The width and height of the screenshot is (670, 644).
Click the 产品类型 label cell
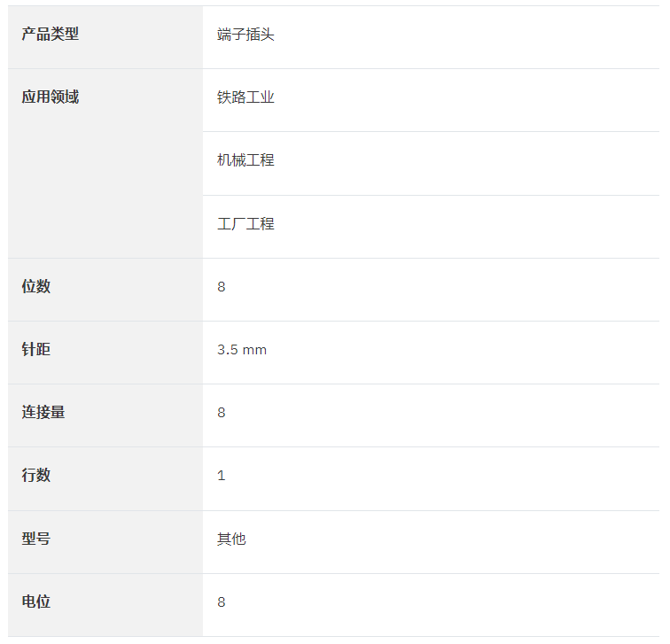click(x=105, y=37)
